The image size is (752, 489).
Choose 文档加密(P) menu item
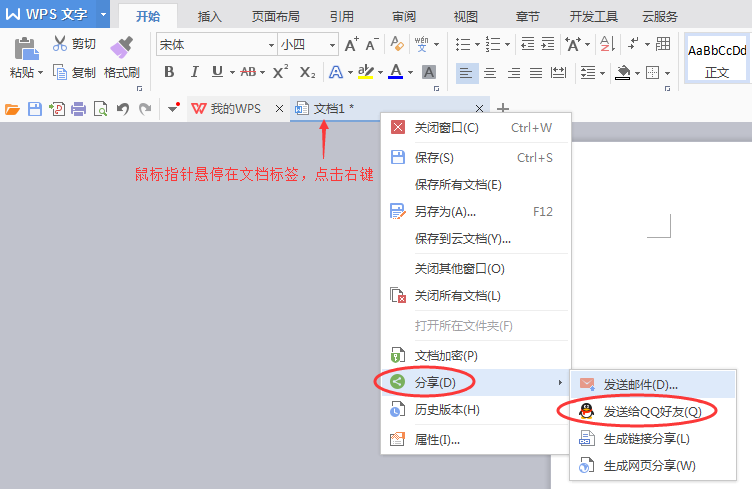474,356
